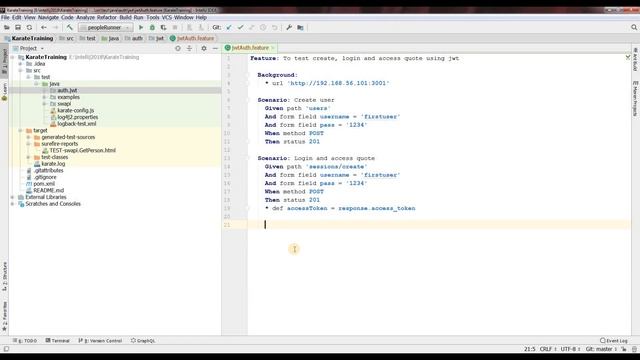Collapse the java folder arrow
The height and width of the screenshot is (360, 640).
[x=36, y=84]
